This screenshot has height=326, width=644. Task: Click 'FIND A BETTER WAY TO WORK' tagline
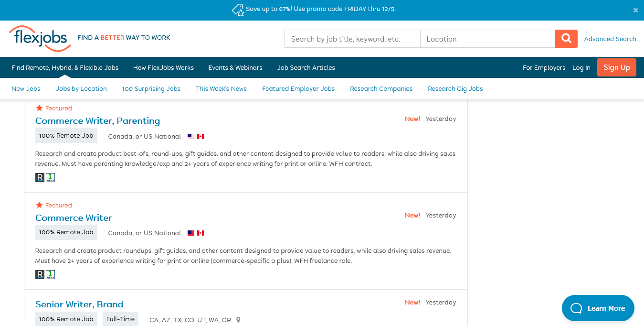click(x=124, y=38)
